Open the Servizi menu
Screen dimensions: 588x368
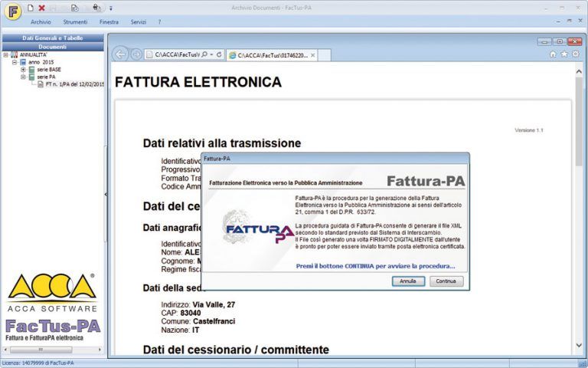tap(139, 21)
